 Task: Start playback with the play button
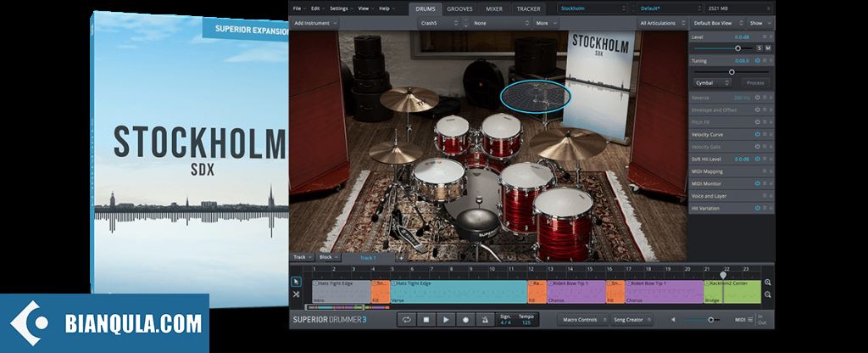pyautogui.click(x=446, y=320)
